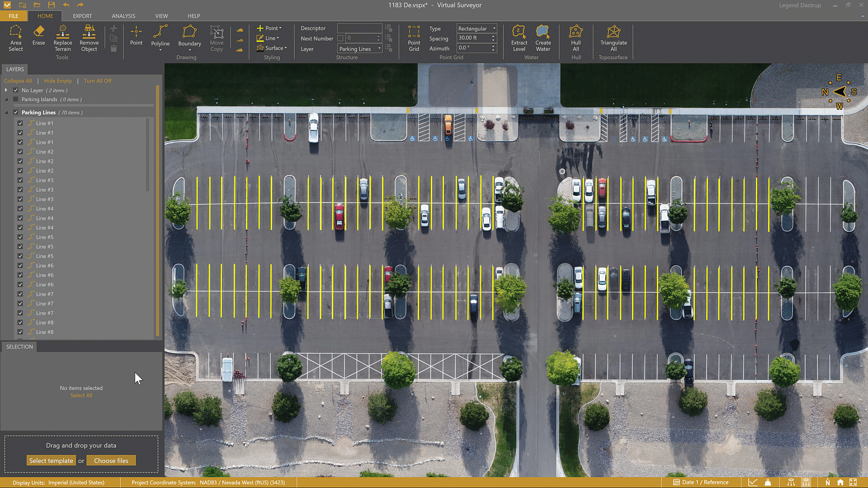
Task: Open the EXPORT tab
Action: pos(82,16)
